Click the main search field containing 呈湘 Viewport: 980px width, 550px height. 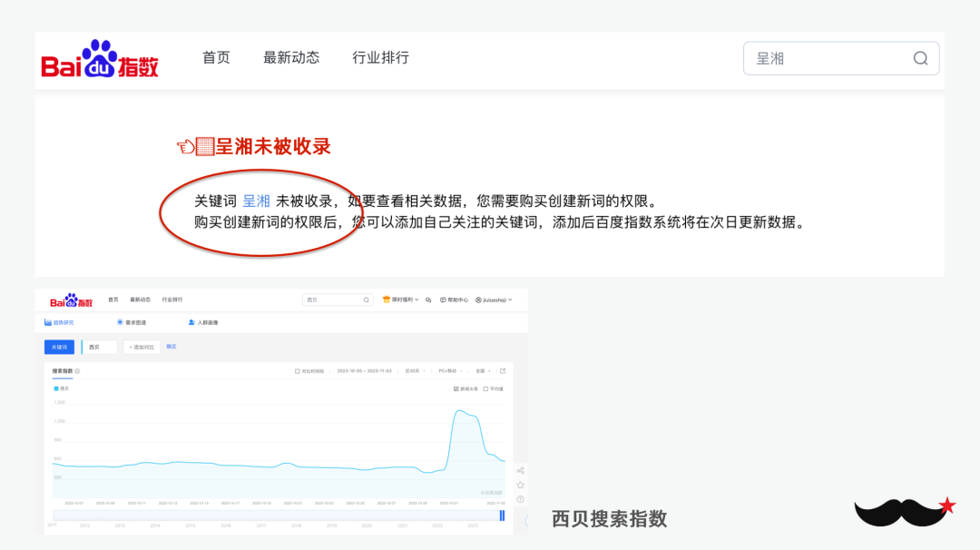pos(841,58)
